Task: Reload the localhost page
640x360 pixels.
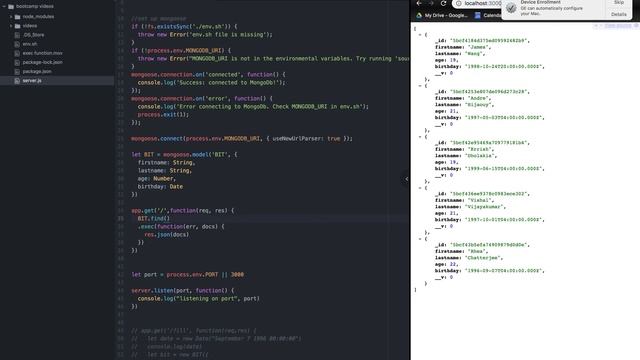Action: [443, 3]
